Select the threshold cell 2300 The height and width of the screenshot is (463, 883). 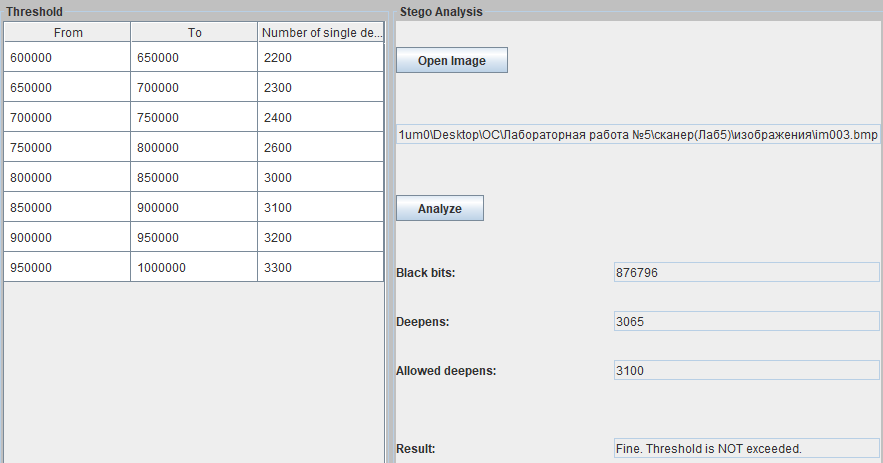tap(320, 87)
